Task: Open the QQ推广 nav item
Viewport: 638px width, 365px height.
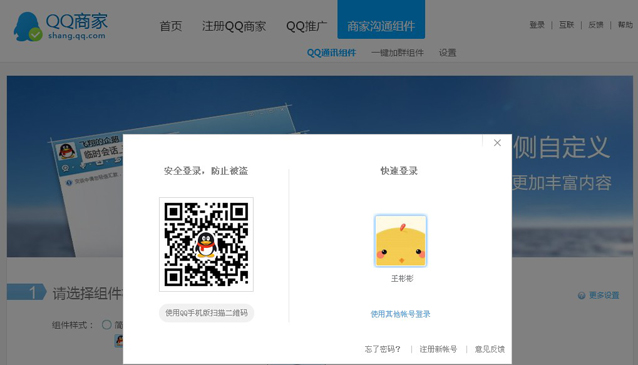Action: (x=306, y=26)
